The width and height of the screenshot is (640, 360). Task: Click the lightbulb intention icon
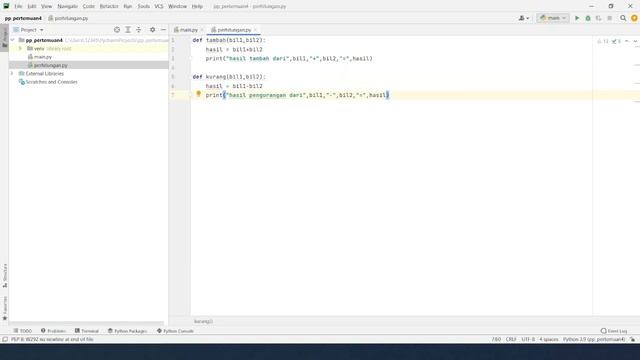tap(198, 94)
